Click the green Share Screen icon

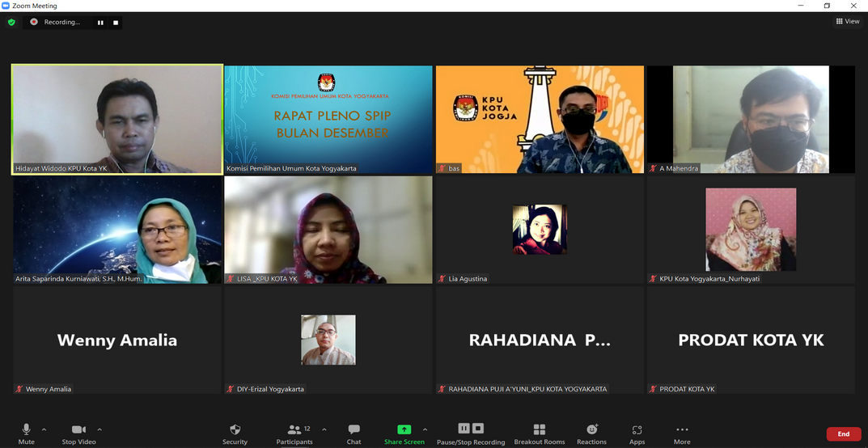point(404,429)
